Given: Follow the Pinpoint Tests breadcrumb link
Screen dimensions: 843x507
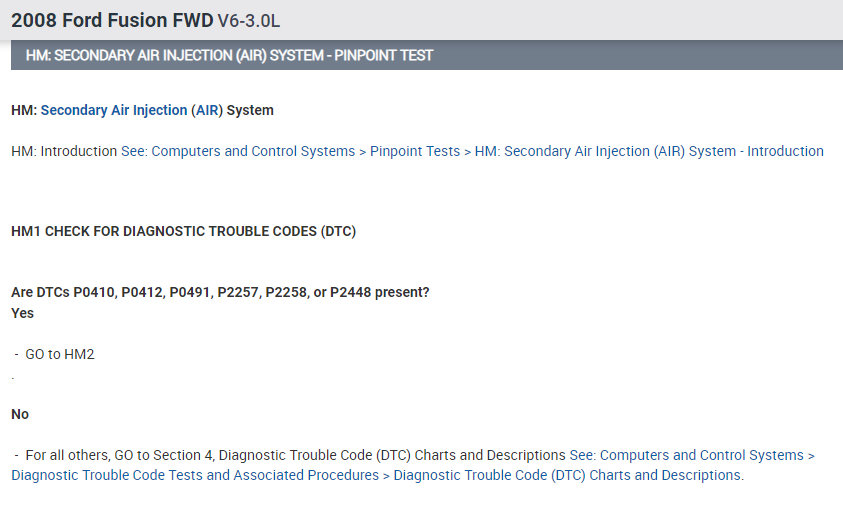Looking at the screenshot, I should click(415, 151).
